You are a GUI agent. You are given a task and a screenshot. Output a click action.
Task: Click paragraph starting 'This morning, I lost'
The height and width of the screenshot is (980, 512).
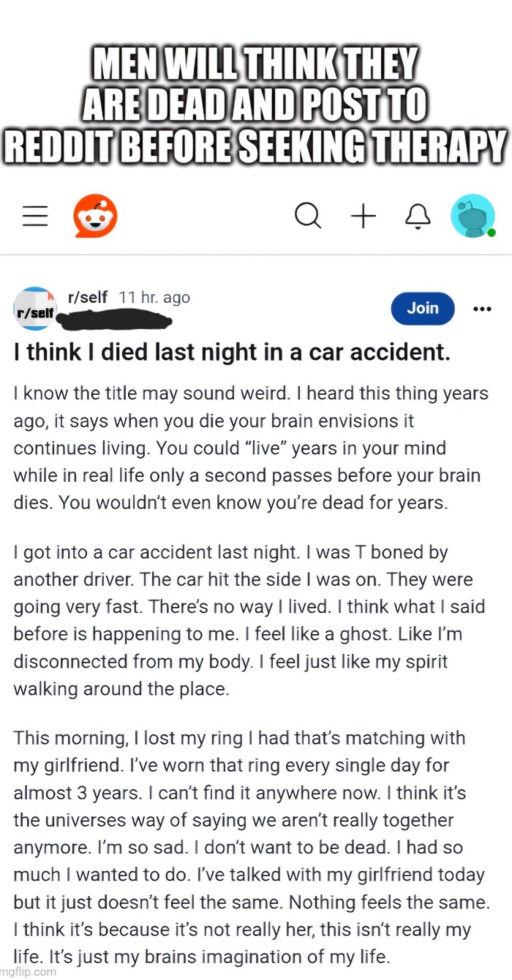tap(249, 848)
